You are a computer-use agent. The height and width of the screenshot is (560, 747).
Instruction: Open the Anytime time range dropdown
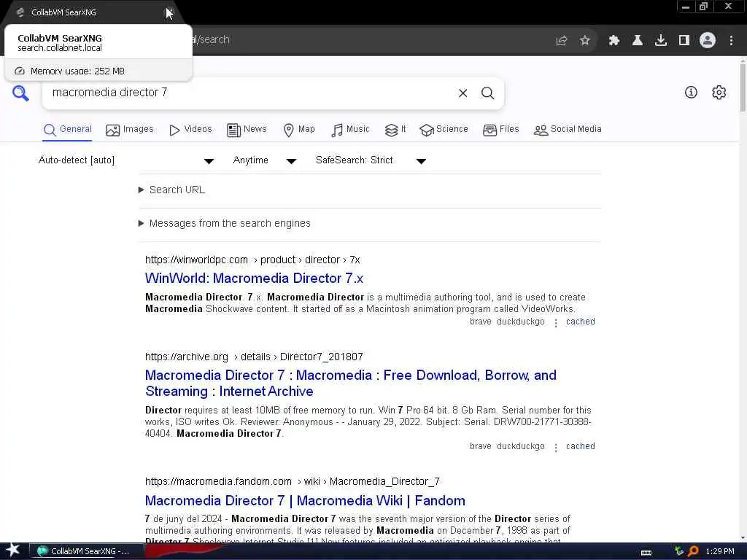(264, 160)
